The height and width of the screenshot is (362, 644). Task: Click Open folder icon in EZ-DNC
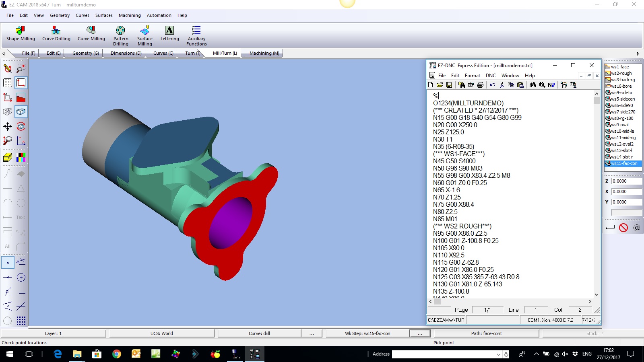440,85
